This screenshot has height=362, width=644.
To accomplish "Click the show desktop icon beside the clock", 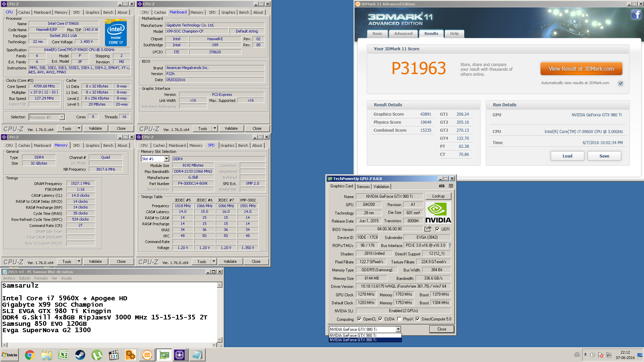I will [x=640, y=355].
